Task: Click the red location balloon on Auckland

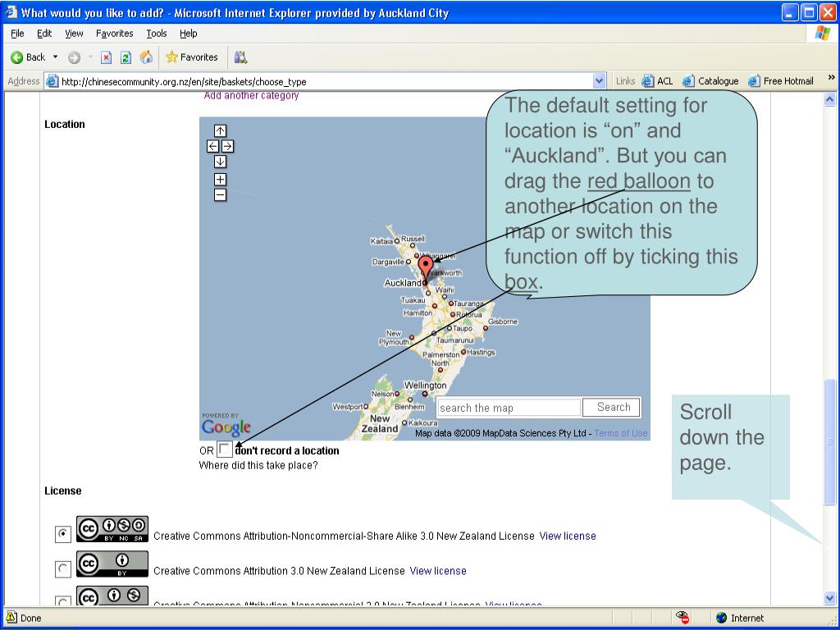Action: click(426, 268)
